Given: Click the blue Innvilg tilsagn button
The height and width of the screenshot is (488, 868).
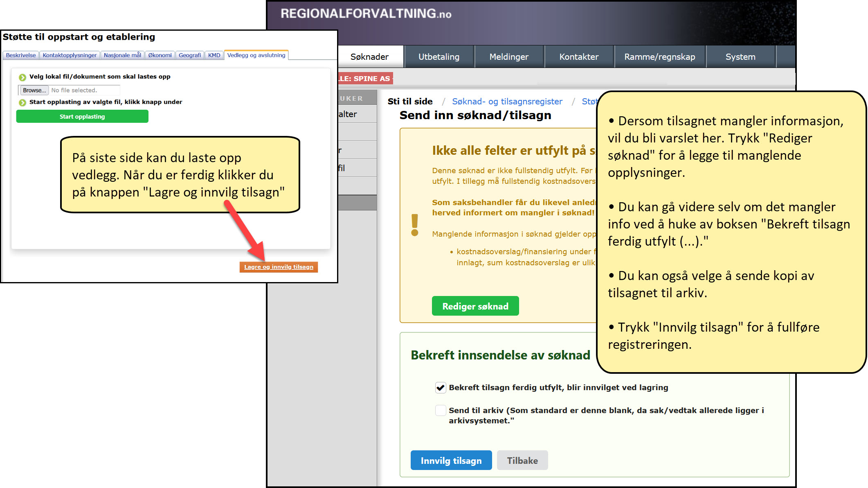Looking at the screenshot, I should pos(451,461).
